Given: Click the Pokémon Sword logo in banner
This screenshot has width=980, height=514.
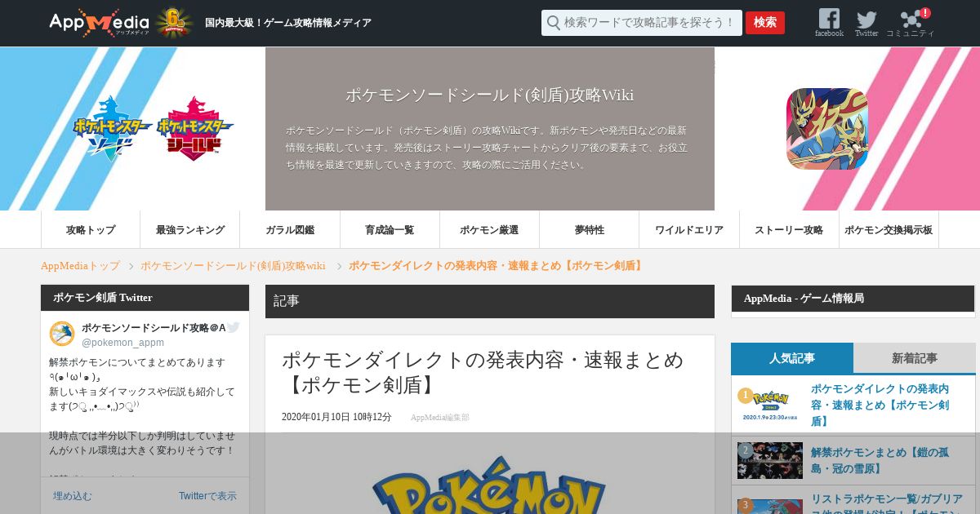Looking at the screenshot, I should [x=113, y=128].
